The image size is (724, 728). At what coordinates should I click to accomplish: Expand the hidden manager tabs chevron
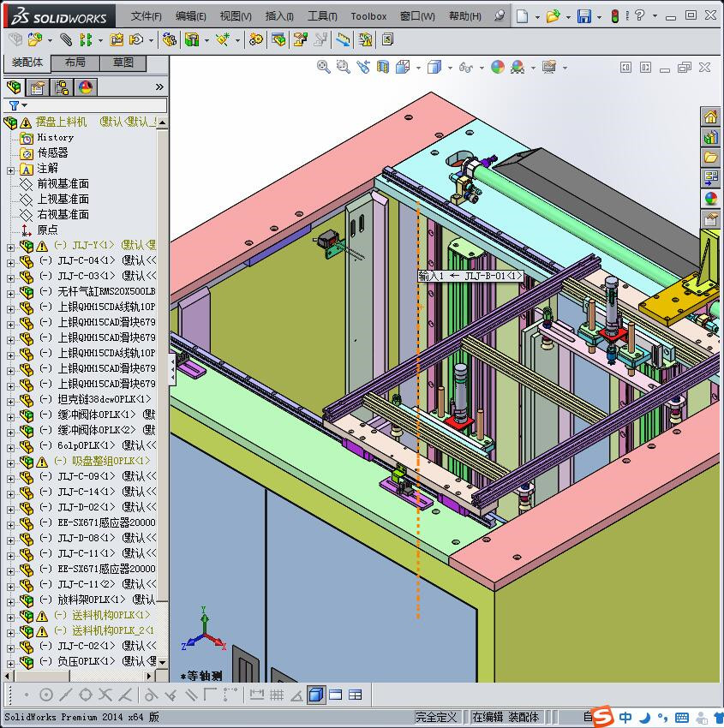click(x=159, y=87)
